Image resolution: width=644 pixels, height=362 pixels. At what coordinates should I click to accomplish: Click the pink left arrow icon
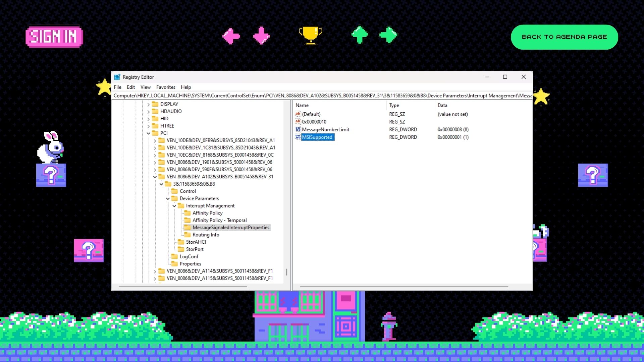pos(231,36)
